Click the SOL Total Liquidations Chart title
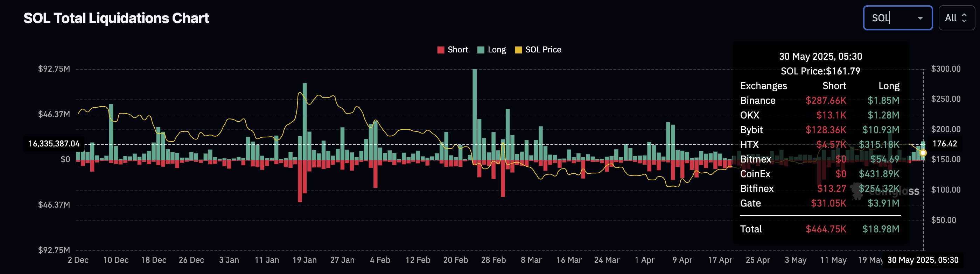The image size is (980, 274). [117, 18]
